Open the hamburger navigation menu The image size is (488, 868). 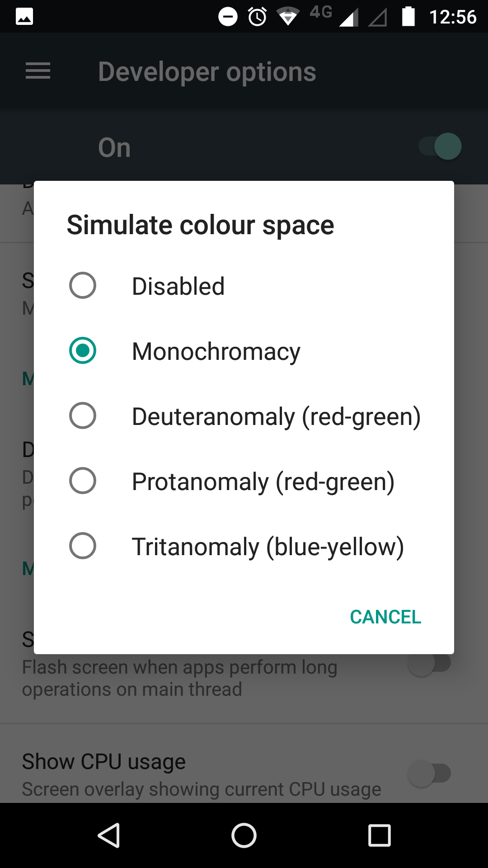tap(38, 71)
